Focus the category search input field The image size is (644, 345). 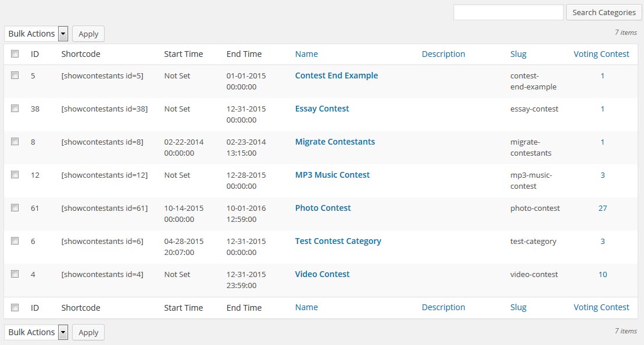[509, 12]
